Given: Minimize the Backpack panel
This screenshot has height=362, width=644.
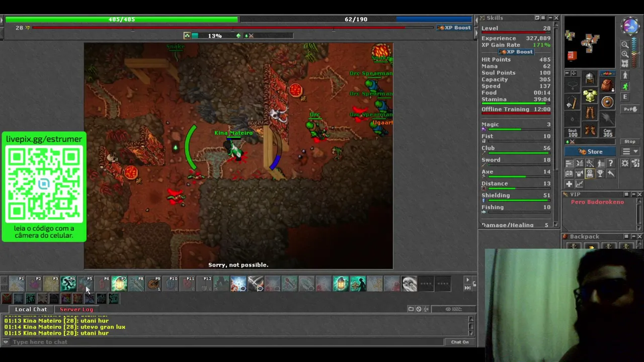Looking at the screenshot, I should tap(633, 236).
